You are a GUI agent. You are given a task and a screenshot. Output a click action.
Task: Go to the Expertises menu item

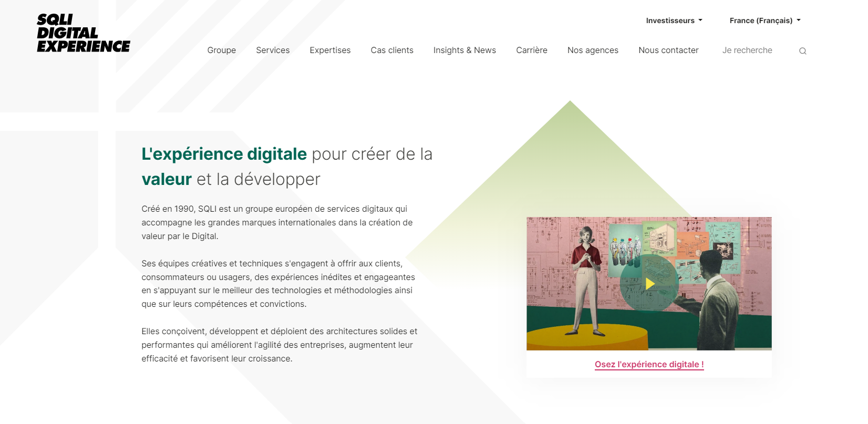click(330, 50)
